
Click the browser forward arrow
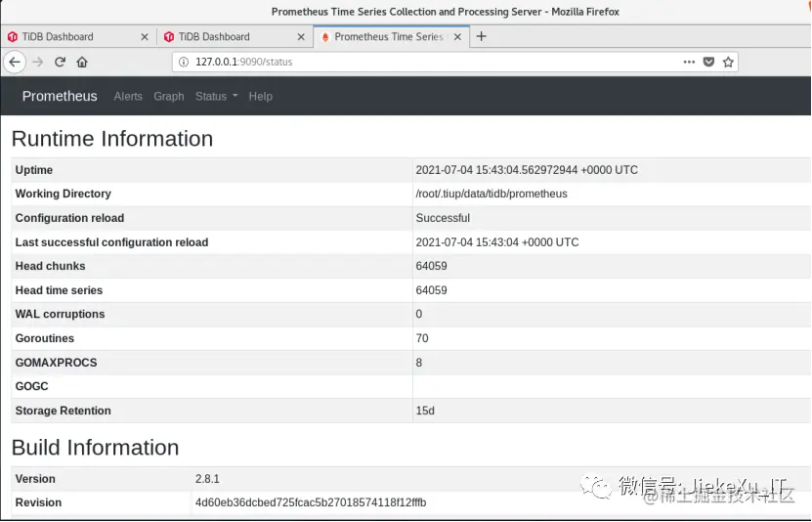pyautogui.click(x=38, y=63)
